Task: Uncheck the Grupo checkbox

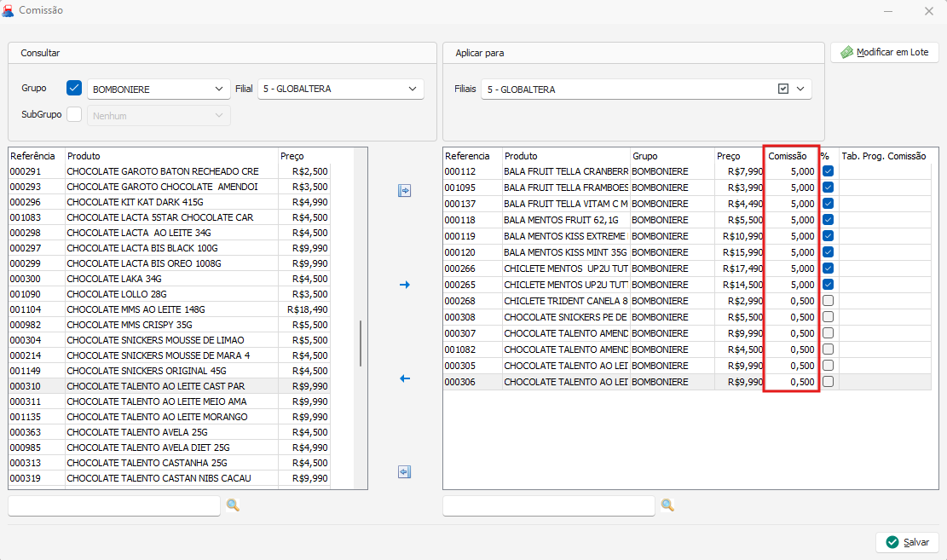Action: pyautogui.click(x=74, y=88)
